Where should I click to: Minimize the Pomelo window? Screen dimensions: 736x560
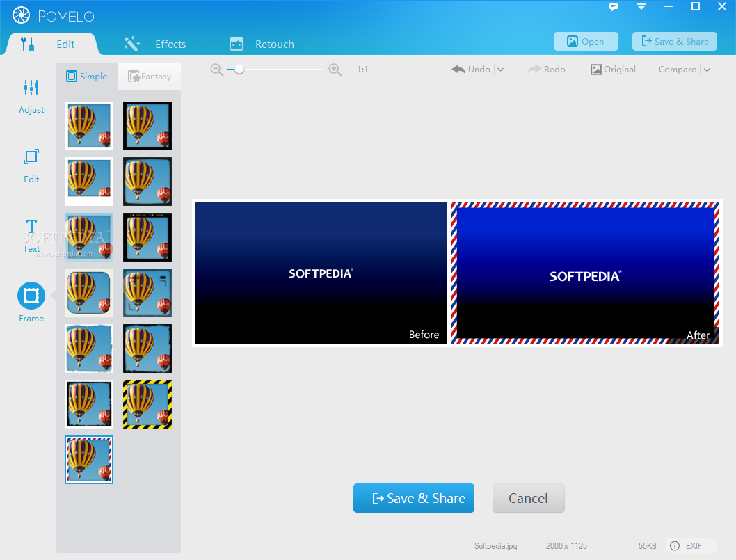[x=669, y=6]
